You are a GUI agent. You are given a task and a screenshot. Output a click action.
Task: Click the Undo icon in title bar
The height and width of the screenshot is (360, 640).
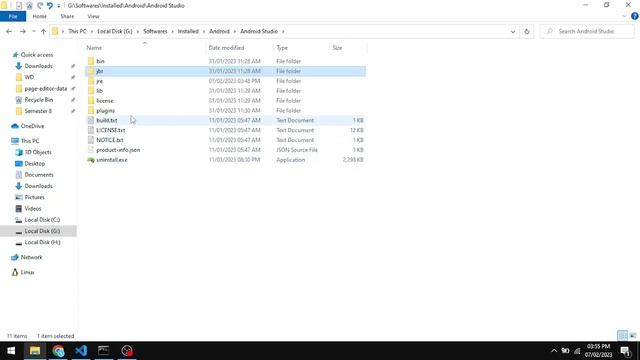click(49, 5)
